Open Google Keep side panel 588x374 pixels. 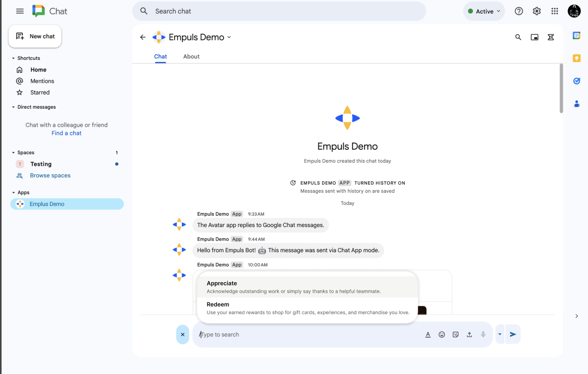click(576, 58)
